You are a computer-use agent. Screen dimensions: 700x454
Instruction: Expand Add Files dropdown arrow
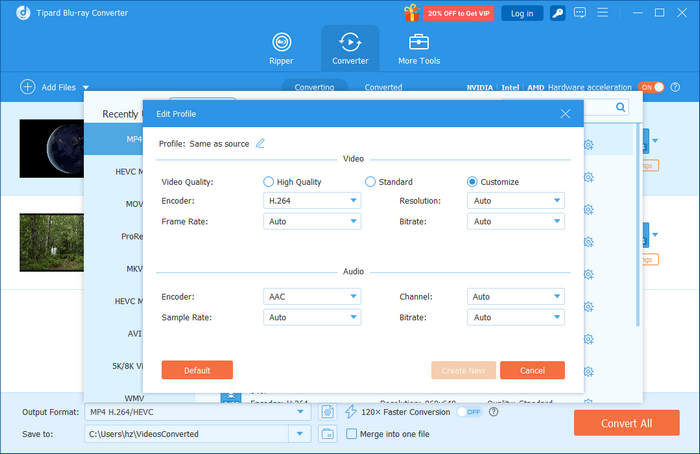(x=86, y=87)
